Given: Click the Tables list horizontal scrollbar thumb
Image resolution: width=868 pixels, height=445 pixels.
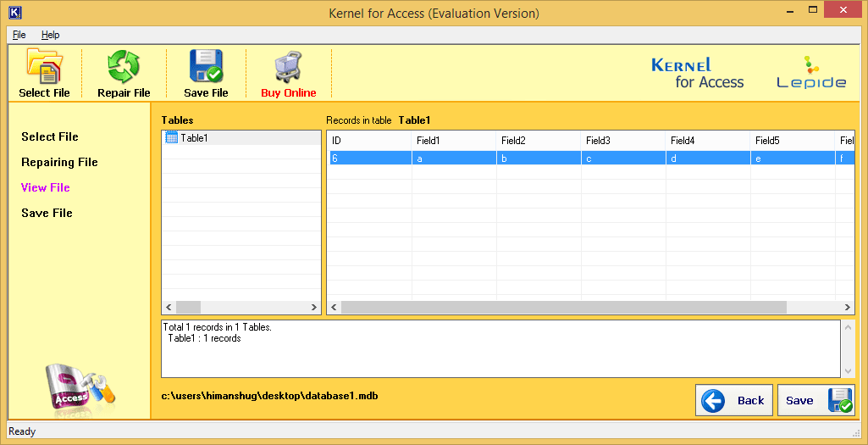Looking at the screenshot, I should (188, 307).
